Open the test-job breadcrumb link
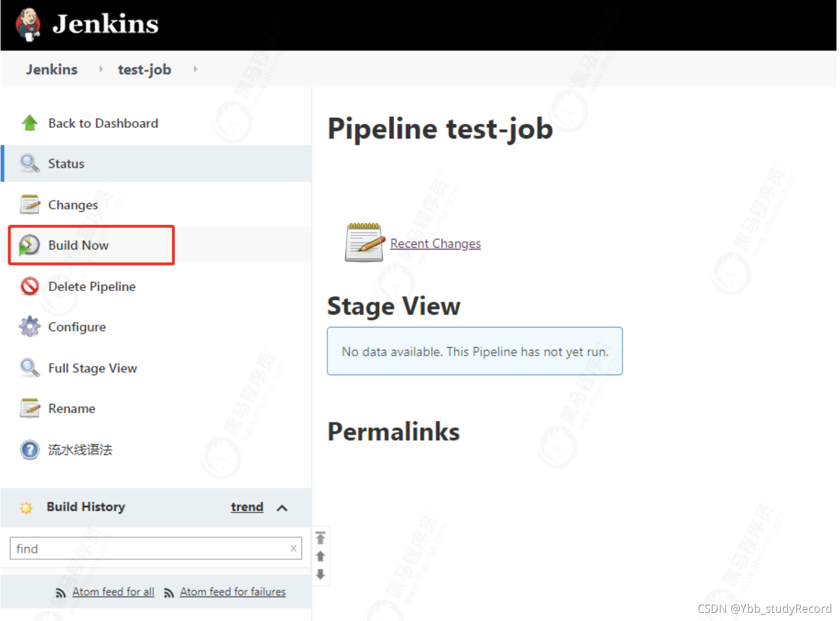Viewport: 840px width, 621px height. (x=144, y=69)
